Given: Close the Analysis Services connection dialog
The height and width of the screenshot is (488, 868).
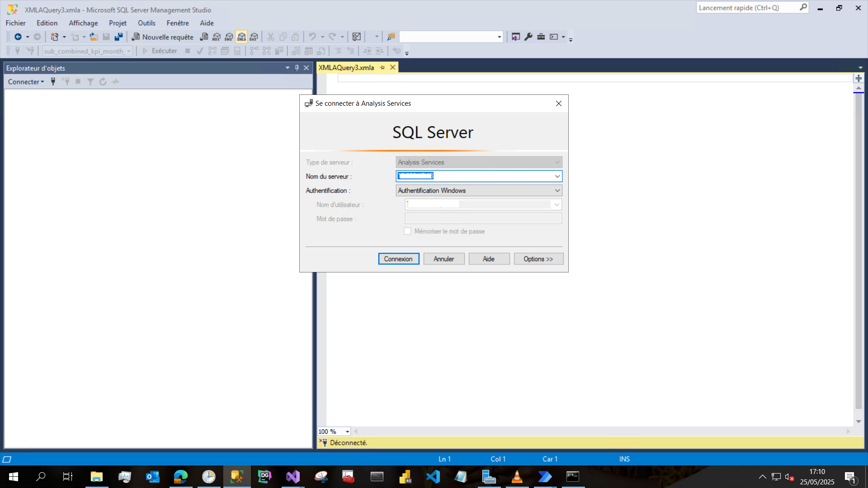Looking at the screenshot, I should click(x=559, y=103).
